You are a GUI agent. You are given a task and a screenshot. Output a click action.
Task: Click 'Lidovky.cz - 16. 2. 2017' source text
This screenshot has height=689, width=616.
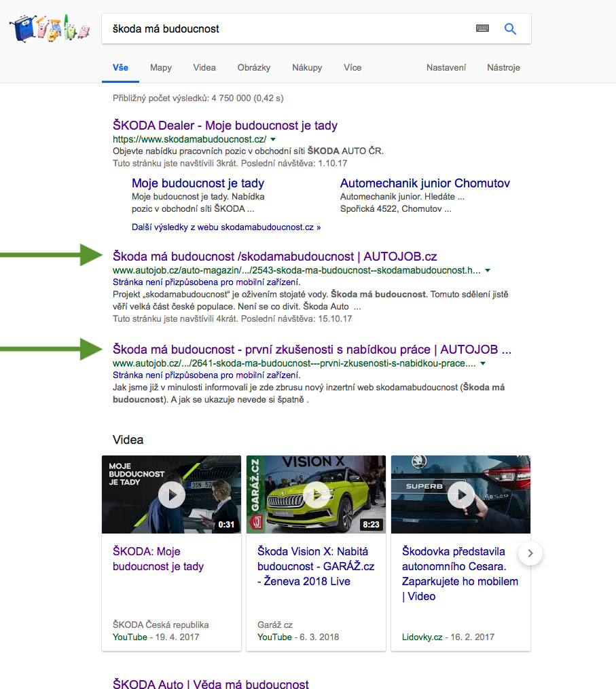tap(448, 637)
